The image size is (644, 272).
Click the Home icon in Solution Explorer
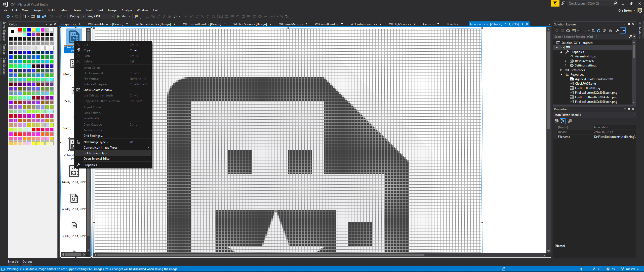(x=568, y=30)
